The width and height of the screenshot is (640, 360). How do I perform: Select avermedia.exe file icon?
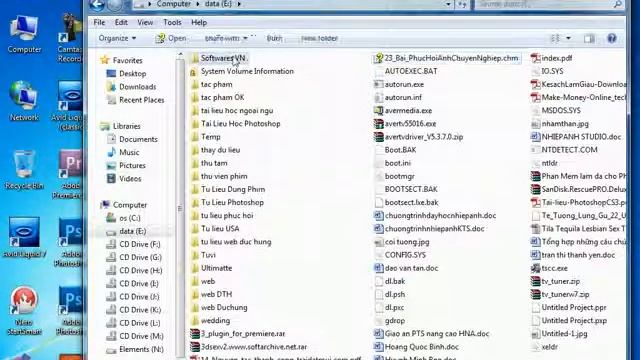pyautogui.click(x=378, y=111)
